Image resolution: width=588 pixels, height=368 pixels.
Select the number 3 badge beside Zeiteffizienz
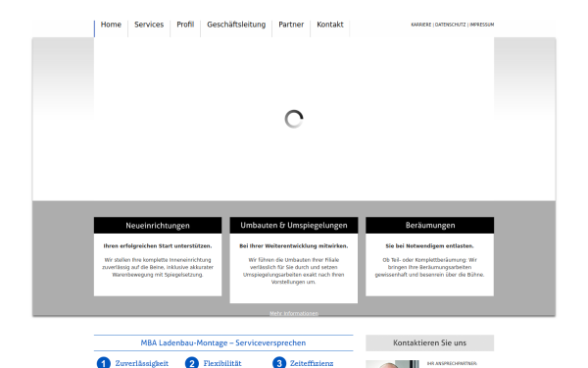pos(279,363)
